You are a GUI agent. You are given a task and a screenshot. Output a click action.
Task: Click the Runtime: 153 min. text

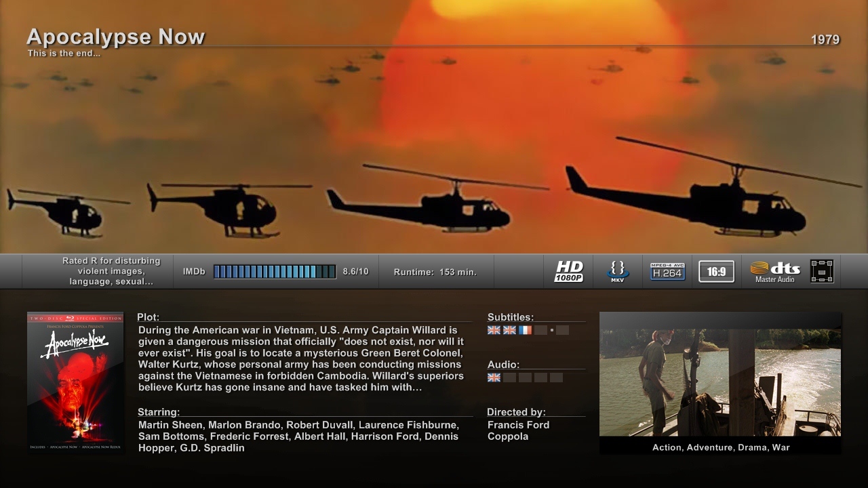(435, 272)
